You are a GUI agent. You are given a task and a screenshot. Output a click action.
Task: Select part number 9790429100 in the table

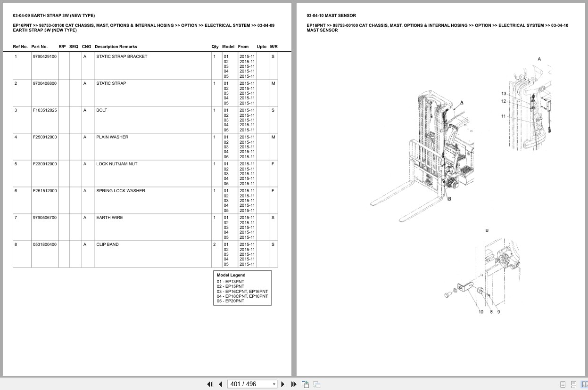click(44, 56)
